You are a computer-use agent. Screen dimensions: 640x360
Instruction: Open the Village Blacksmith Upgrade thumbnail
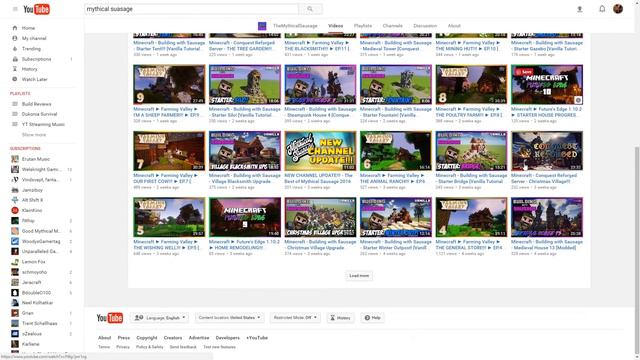pyautogui.click(x=245, y=151)
